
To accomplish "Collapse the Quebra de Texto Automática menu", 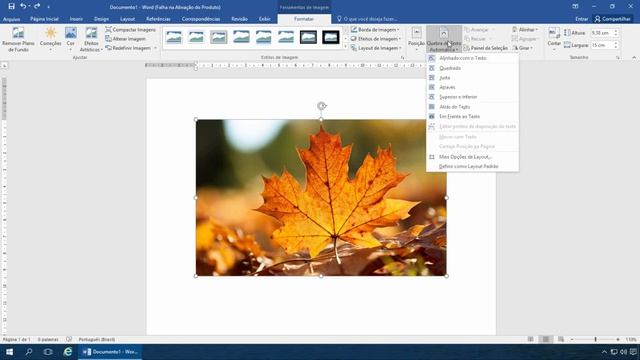I will click(444, 39).
